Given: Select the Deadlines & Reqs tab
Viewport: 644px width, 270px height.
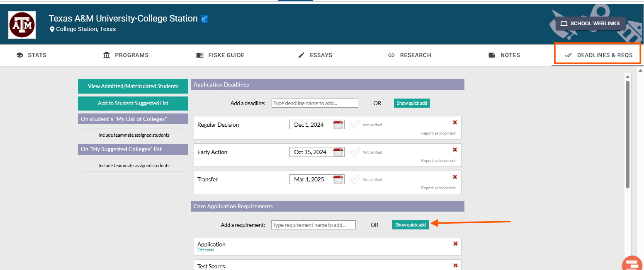Looking at the screenshot, I should [x=598, y=55].
